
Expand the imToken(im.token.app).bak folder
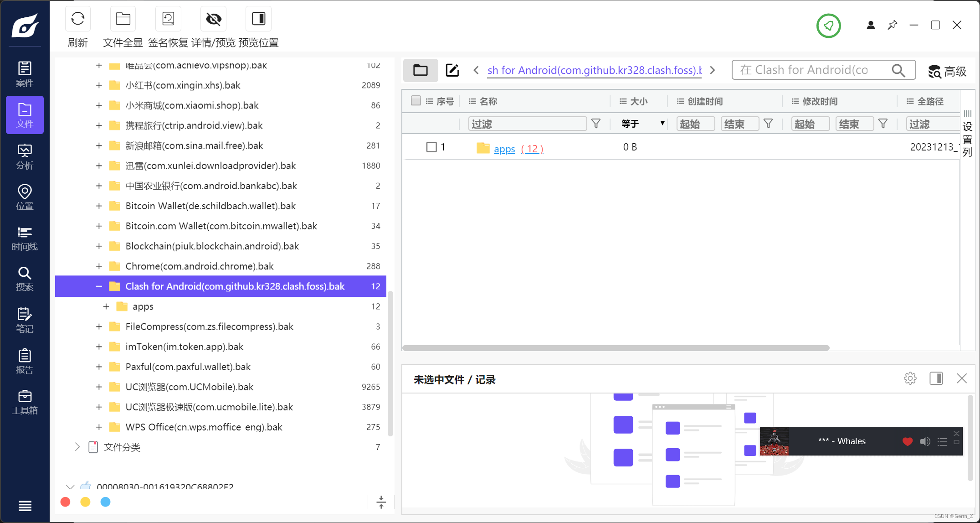(x=99, y=347)
